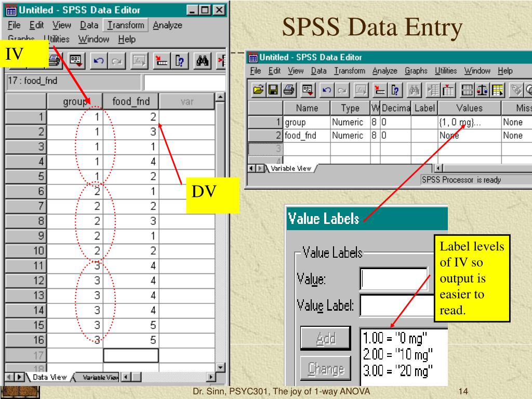This screenshot has width=532, height=399.
Task: Focus the Value input field
Action: [394, 279]
